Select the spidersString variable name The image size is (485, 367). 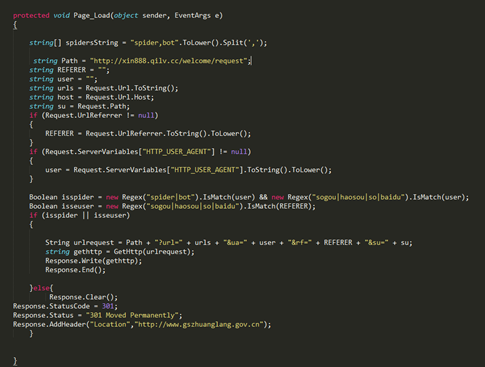(x=92, y=43)
